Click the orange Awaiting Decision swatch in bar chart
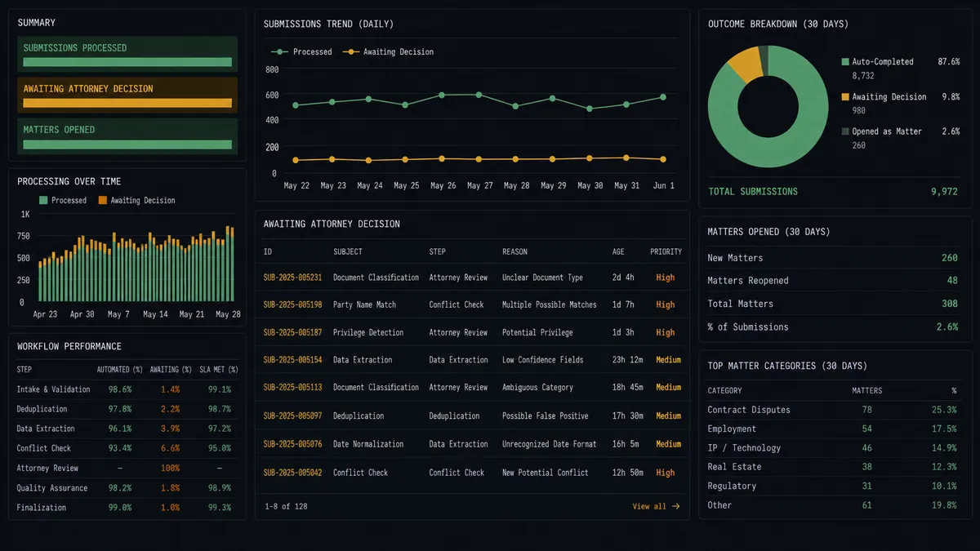 [103, 200]
